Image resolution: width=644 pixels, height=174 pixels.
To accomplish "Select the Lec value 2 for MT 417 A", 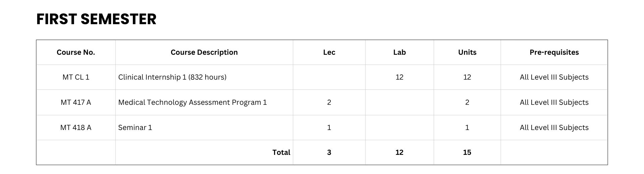I will pos(329,102).
